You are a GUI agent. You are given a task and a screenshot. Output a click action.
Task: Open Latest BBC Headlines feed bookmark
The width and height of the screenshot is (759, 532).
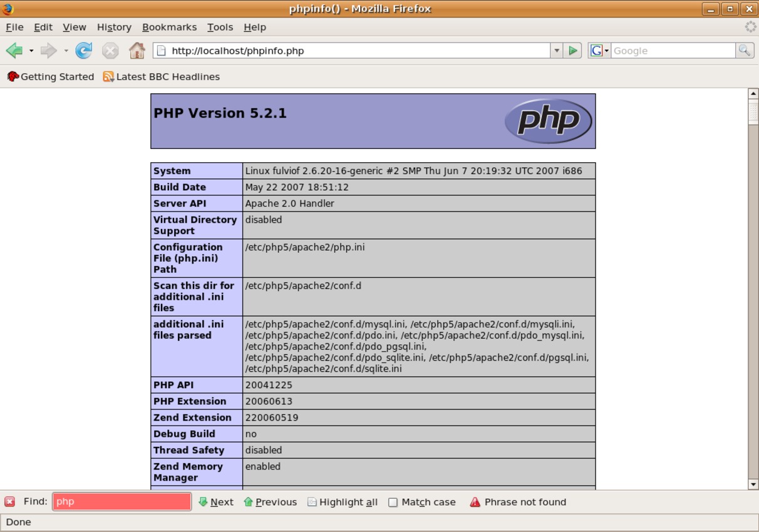(162, 76)
